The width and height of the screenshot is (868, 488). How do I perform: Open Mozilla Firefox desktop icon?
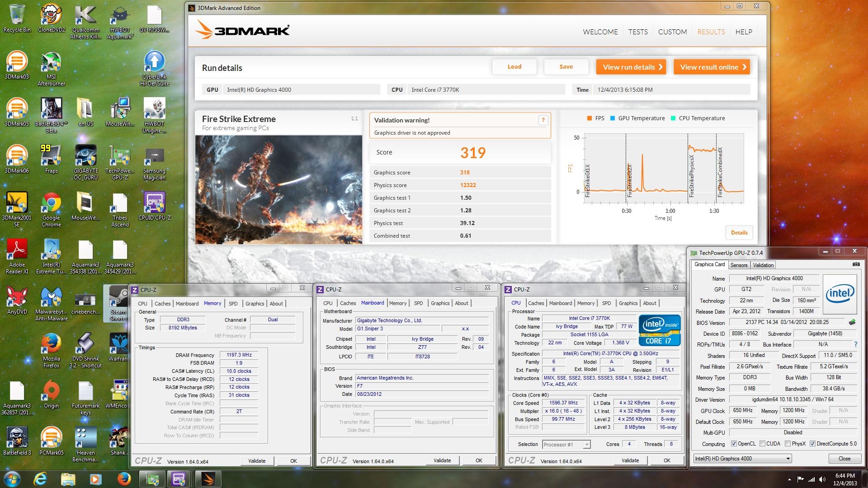click(x=51, y=351)
